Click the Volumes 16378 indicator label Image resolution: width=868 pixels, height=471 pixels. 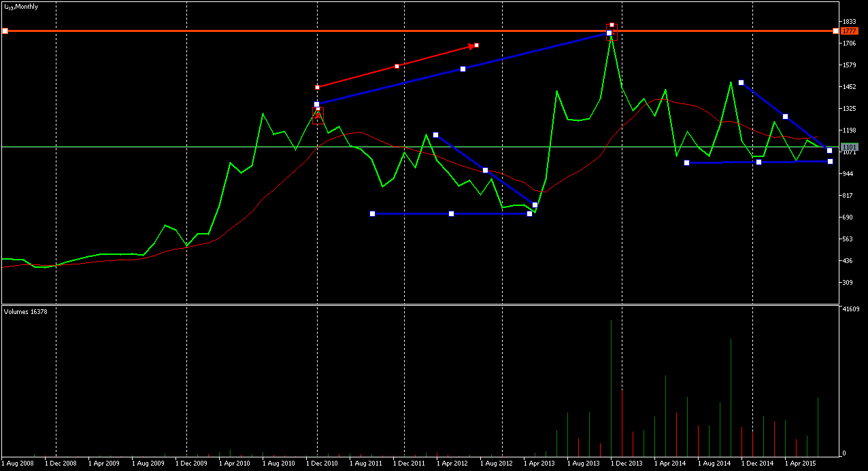[x=24, y=311]
